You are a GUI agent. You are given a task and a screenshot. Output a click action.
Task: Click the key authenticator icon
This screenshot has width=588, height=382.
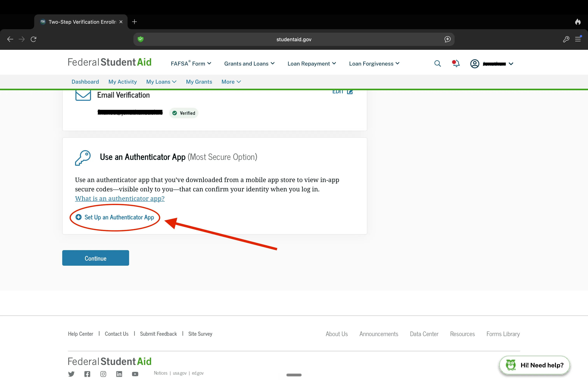point(83,158)
